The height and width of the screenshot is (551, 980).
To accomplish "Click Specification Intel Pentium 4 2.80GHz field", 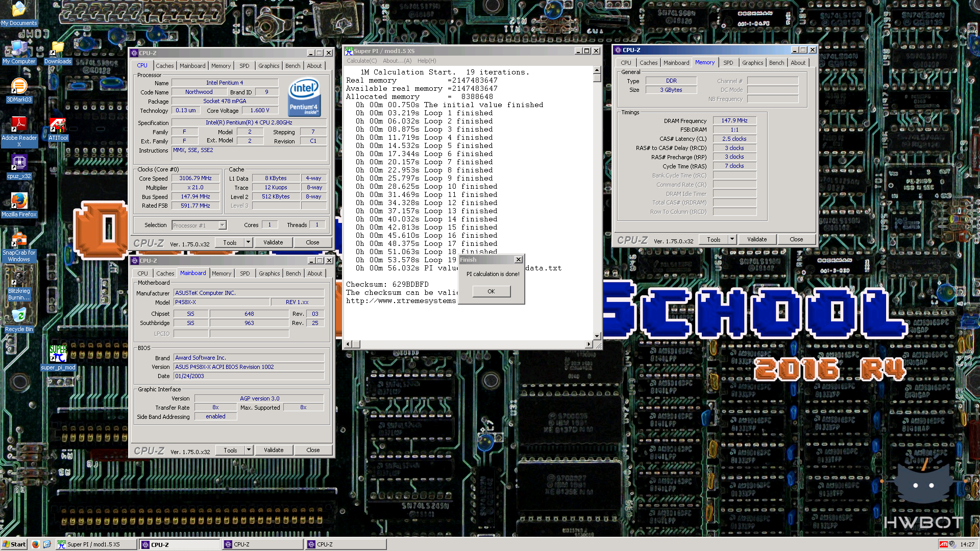I will 249,122.
